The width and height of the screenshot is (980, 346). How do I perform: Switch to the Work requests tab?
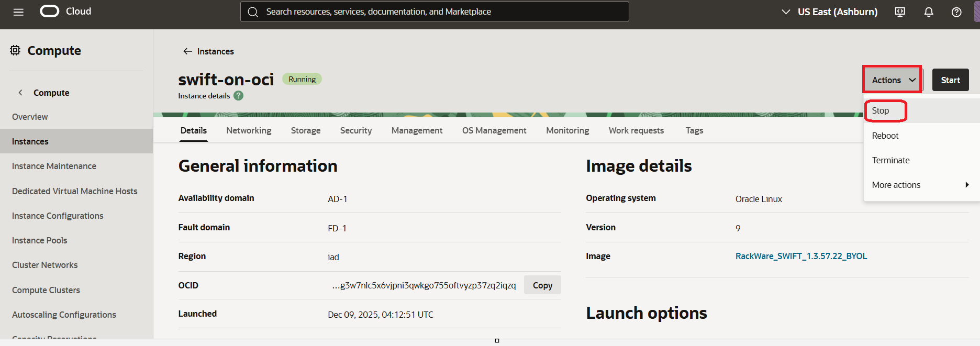(636, 130)
